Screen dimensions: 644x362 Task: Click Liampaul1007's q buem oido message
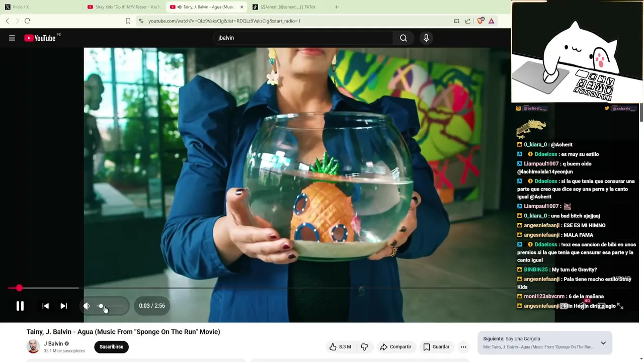[x=554, y=167]
